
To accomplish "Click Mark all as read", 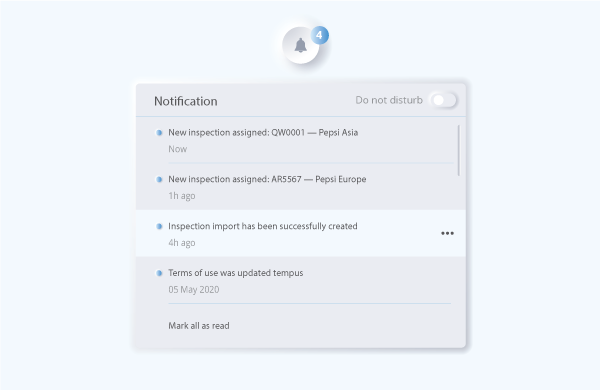I will 199,326.
